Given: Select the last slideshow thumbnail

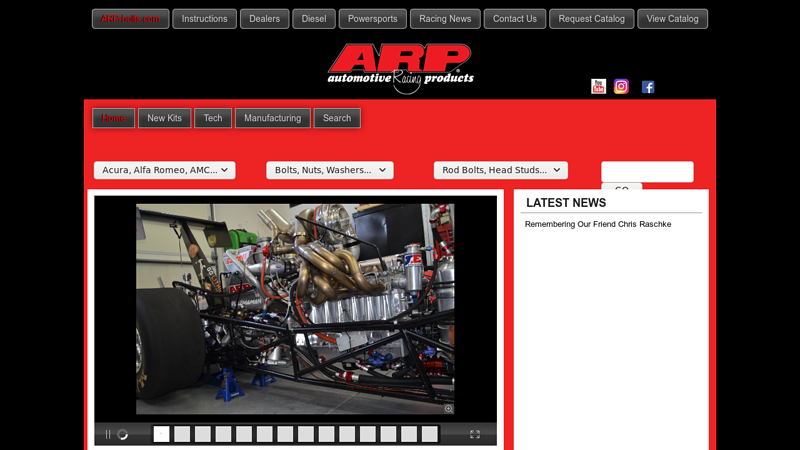Looking at the screenshot, I should coord(430,434).
